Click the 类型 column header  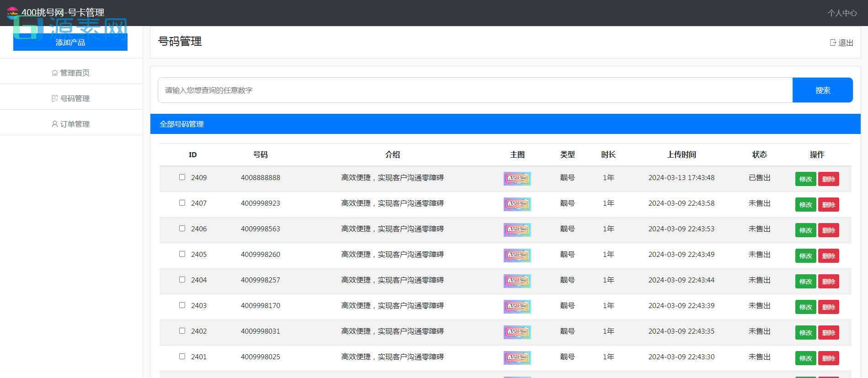pyautogui.click(x=568, y=154)
